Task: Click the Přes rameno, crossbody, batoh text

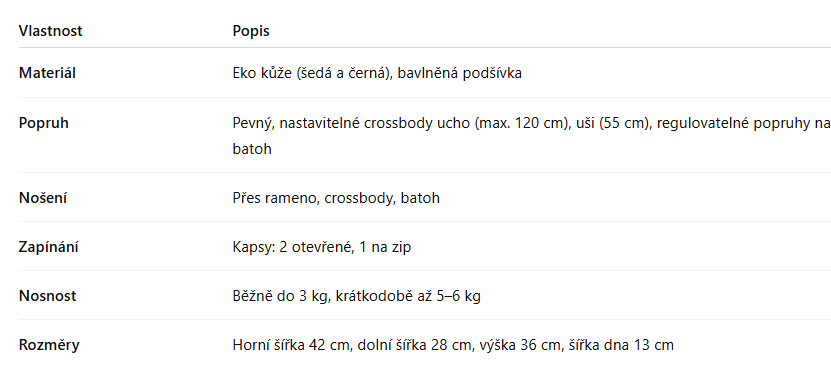Action: (336, 198)
